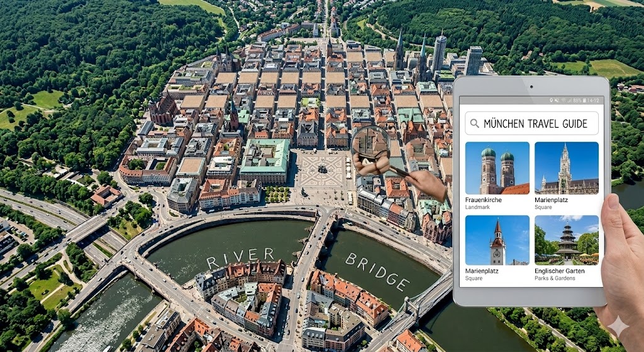644x352 pixels.
Task: Tap the search magnifier icon in the search bar
Action: click(x=474, y=123)
